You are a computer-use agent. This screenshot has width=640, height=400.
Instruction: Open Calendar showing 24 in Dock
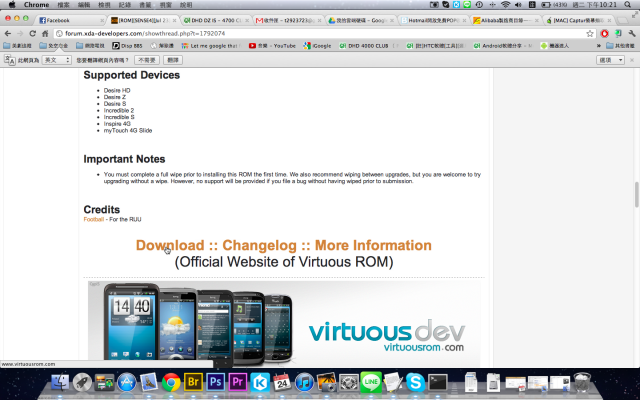(x=282, y=383)
